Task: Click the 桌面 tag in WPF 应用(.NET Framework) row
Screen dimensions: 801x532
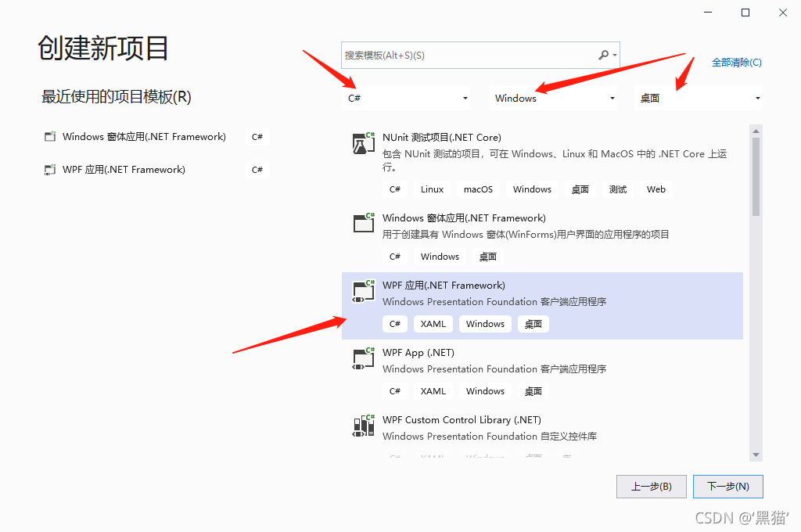Action: pos(533,324)
